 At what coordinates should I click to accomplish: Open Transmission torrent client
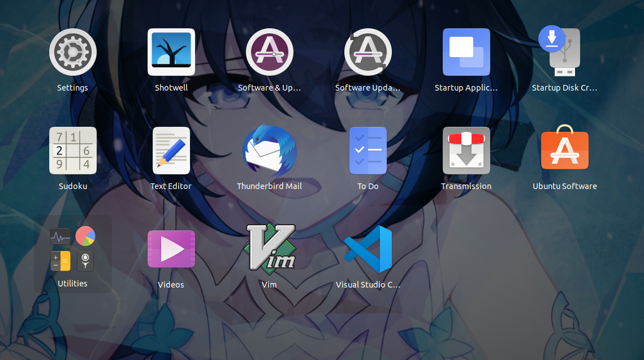[466, 150]
